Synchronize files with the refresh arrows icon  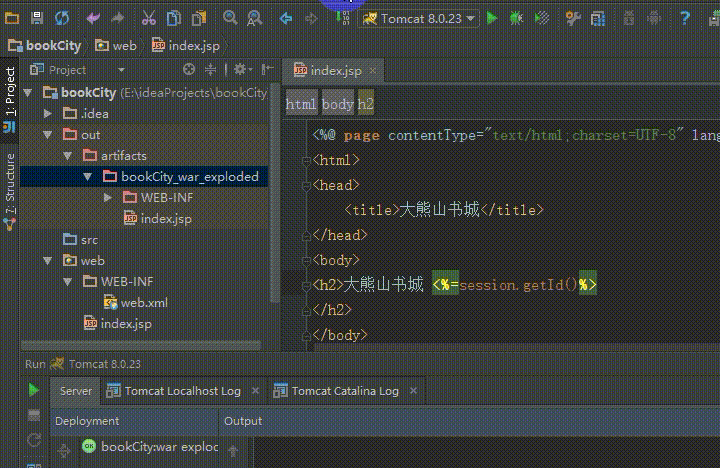tap(62, 18)
